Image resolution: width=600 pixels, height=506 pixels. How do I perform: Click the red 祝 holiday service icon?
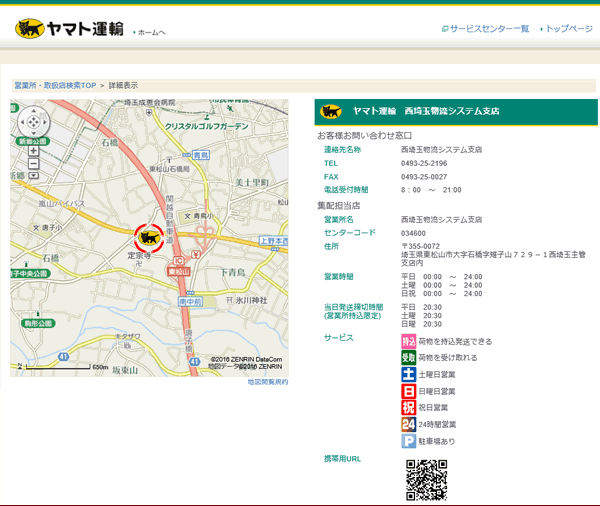pyautogui.click(x=408, y=408)
